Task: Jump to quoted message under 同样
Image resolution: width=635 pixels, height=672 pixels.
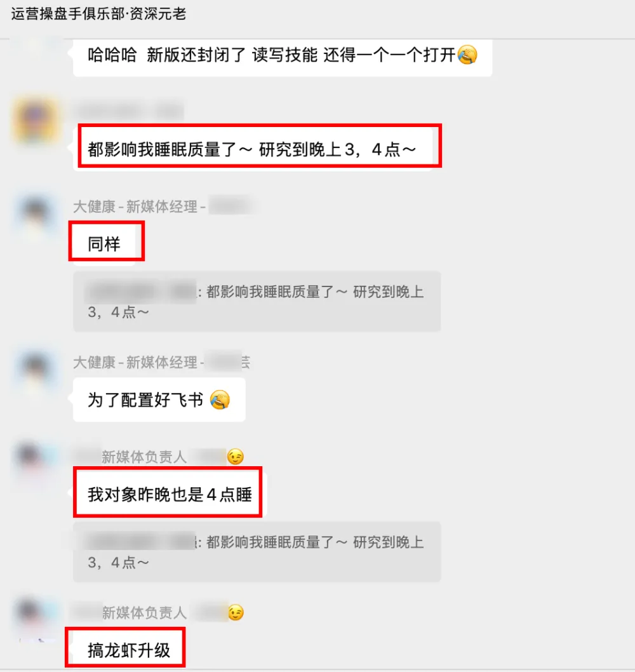Action: click(x=257, y=301)
